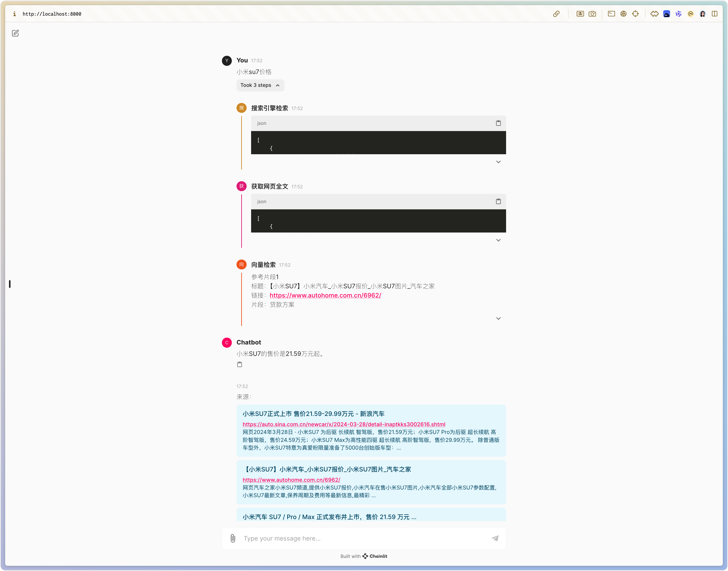The height and width of the screenshot is (571, 728).
Task: Open the extensions puzzle icon
Action: 654,14
